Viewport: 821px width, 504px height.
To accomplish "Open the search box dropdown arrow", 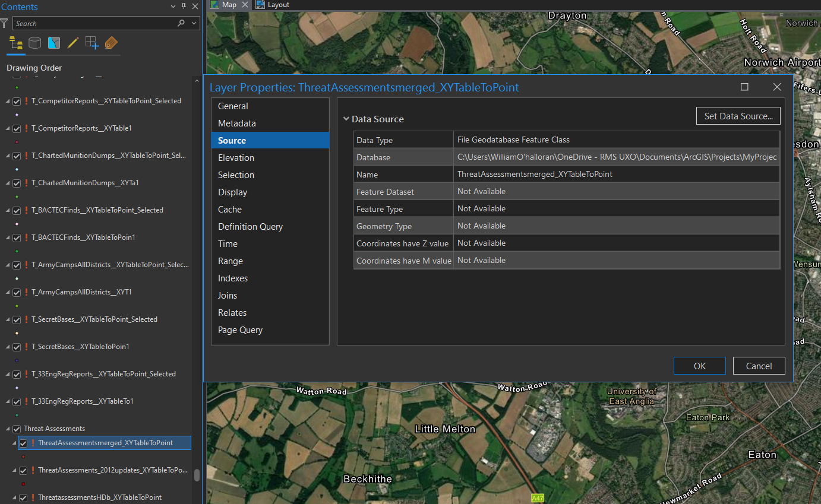I will (194, 23).
